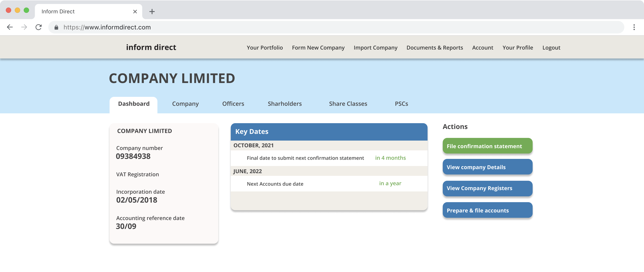Switch to the Officers tab
The height and width of the screenshot is (272, 644).
[233, 104]
